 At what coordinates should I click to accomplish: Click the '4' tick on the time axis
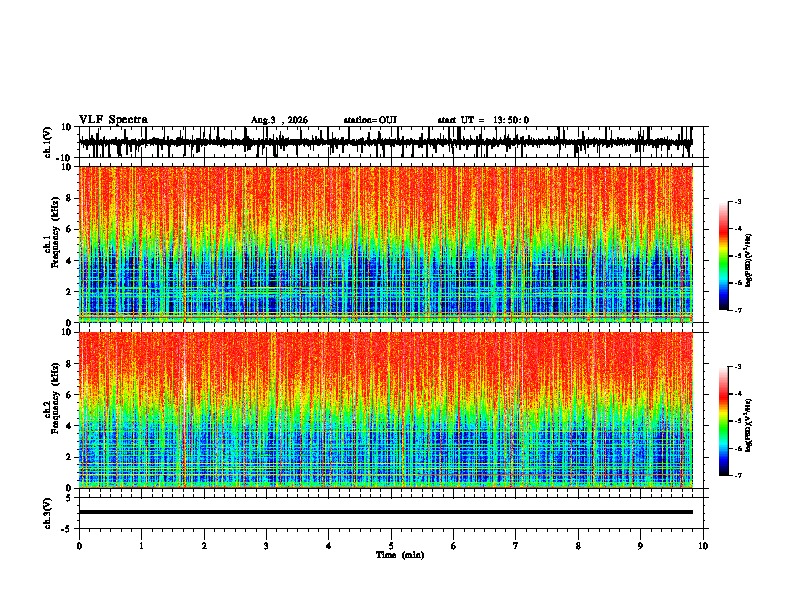329,546
